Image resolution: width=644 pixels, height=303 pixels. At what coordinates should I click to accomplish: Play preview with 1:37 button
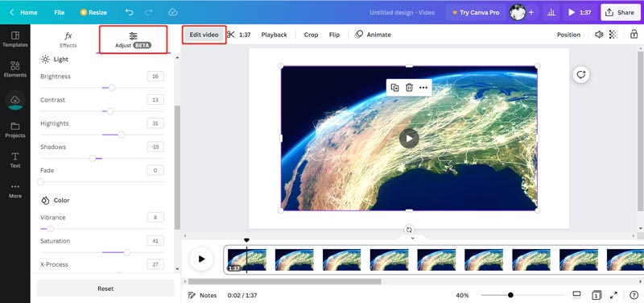tap(580, 12)
